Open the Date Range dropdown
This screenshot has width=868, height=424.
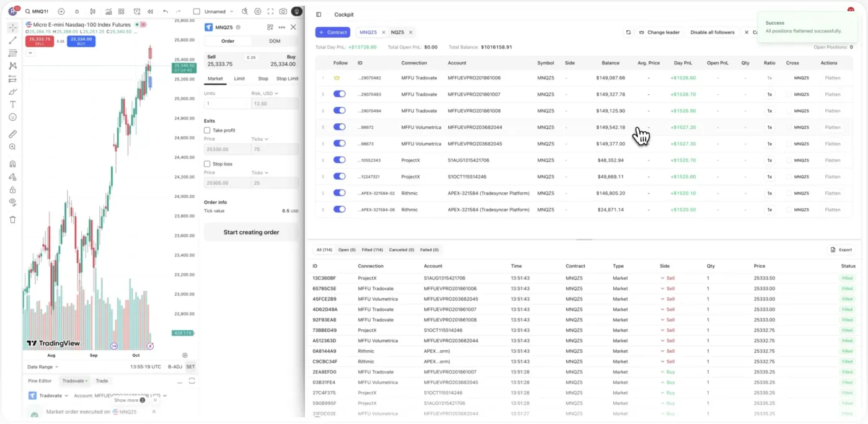pyautogui.click(x=43, y=367)
